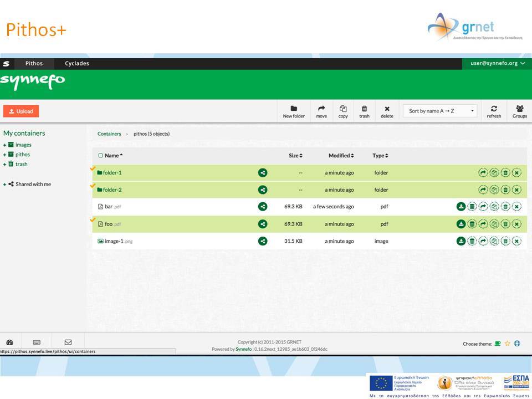Open the Groups panel
Viewport: 532px width, 399px height.
520,111
